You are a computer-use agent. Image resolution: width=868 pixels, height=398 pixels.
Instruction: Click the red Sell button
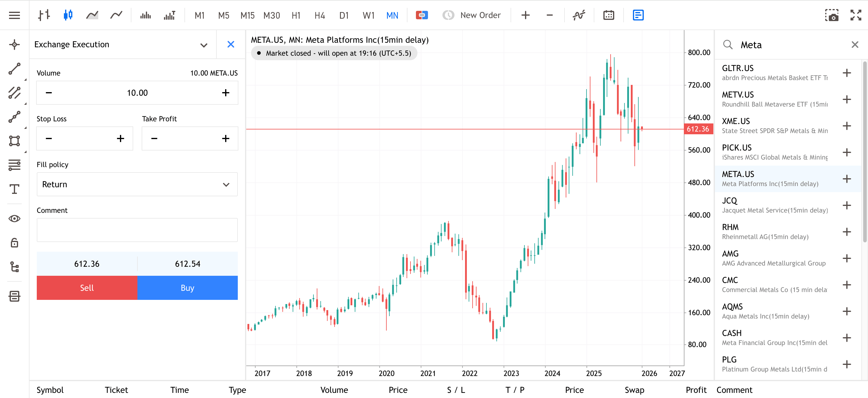tap(87, 288)
